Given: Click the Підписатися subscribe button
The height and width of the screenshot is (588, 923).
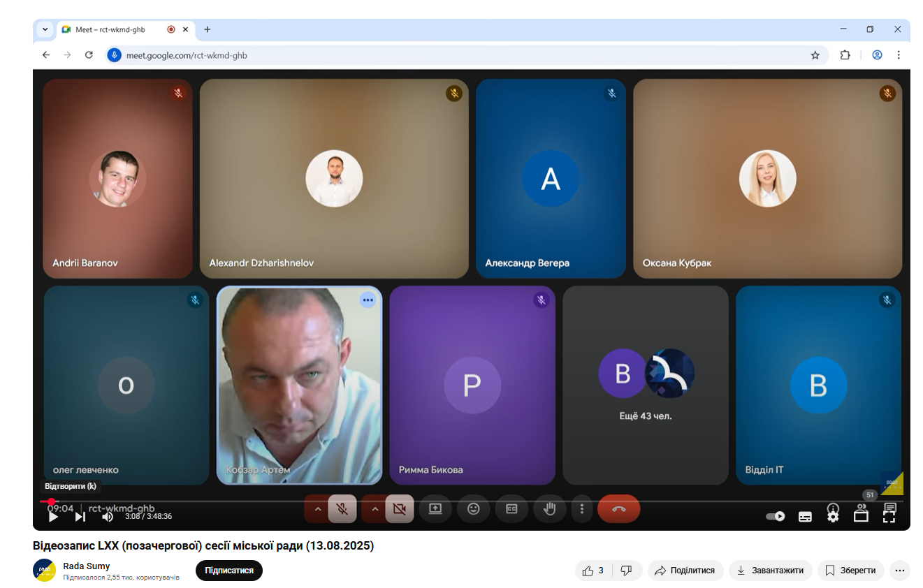Looking at the screenshot, I should [229, 571].
